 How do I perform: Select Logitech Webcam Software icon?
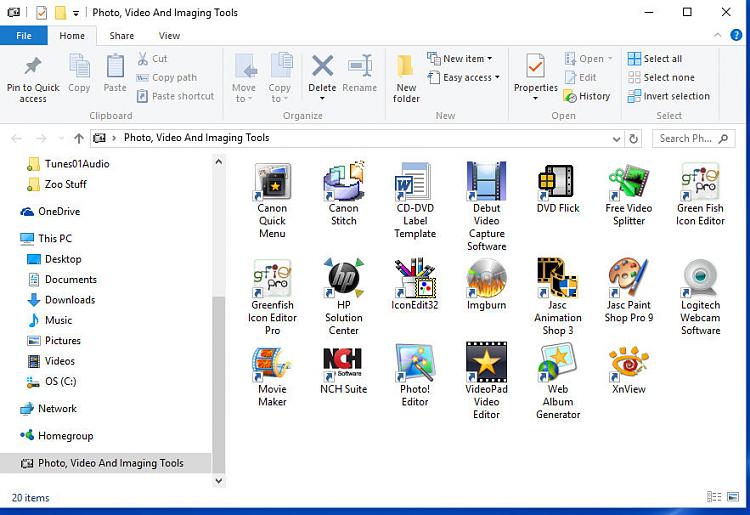click(x=700, y=278)
